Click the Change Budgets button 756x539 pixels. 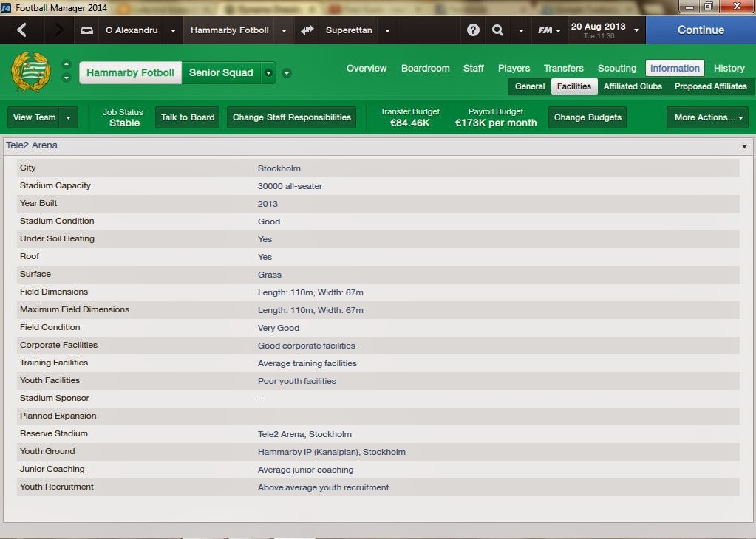pyautogui.click(x=588, y=117)
